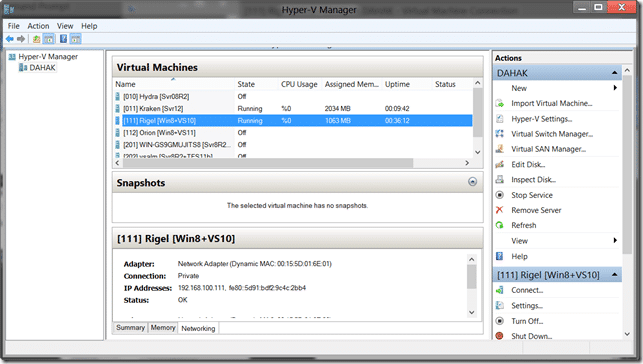Expand the New submenu arrow

[x=615, y=88]
